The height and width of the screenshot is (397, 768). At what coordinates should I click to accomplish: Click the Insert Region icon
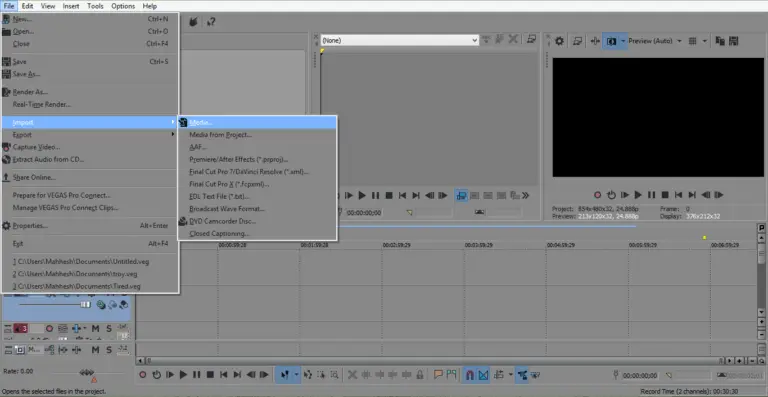coord(451,375)
